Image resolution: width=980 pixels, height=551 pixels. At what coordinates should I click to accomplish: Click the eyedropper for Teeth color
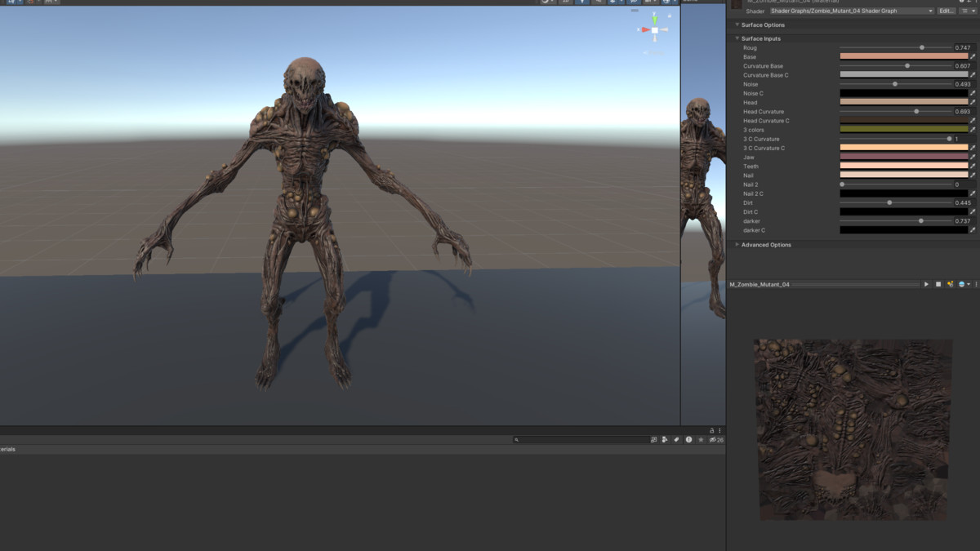coord(973,167)
